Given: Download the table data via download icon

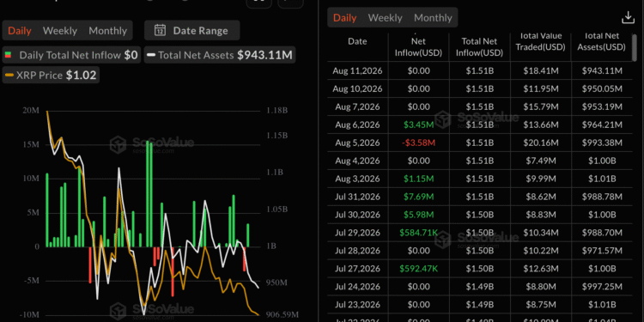Looking at the screenshot, I should (x=628, y=18).
